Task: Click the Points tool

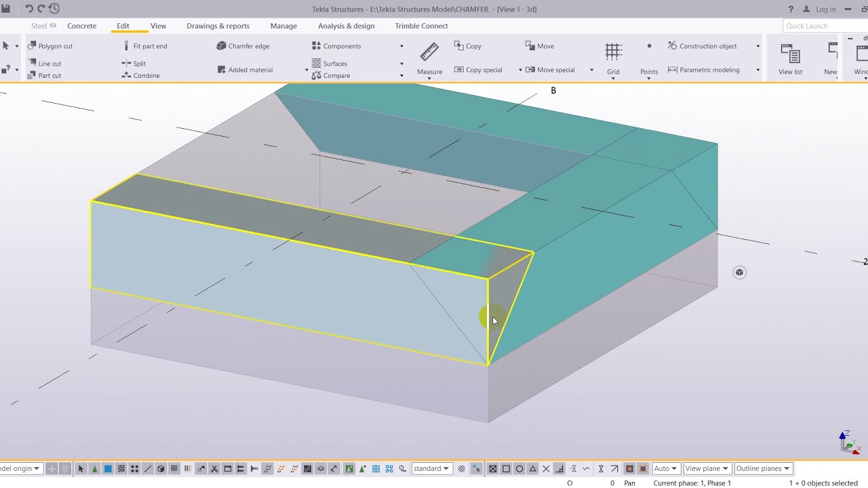Action: tap(649, 58)
